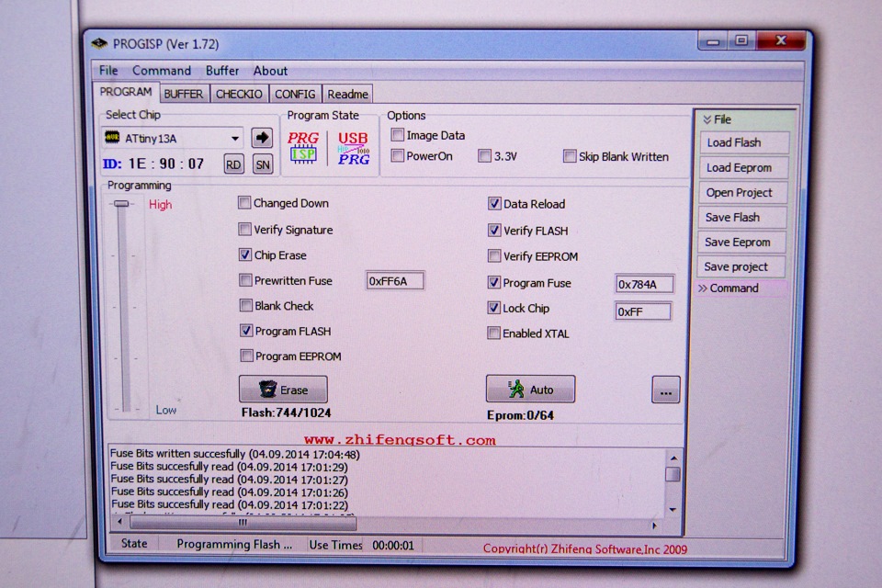Screen dimensions: 882x588
Task: Click the Load Eeprom button
Action: (743, 168)
